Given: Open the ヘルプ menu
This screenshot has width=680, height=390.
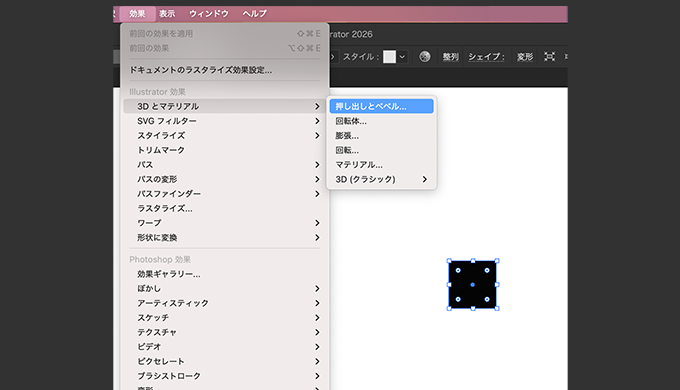Looking at the screenshot, I should pos(255,14).
